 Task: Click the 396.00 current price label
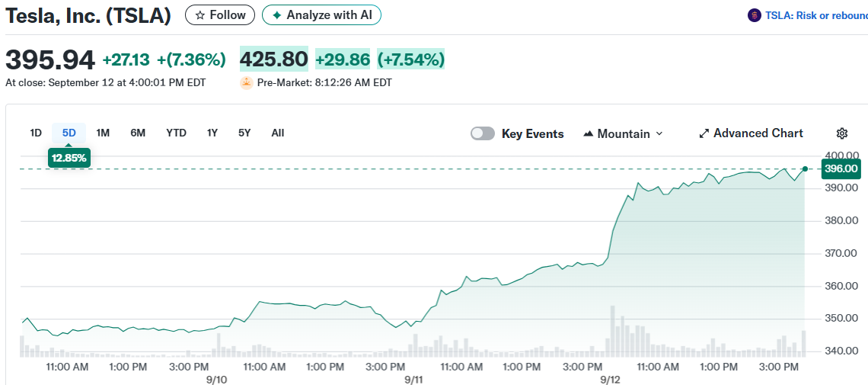[841, 169]
